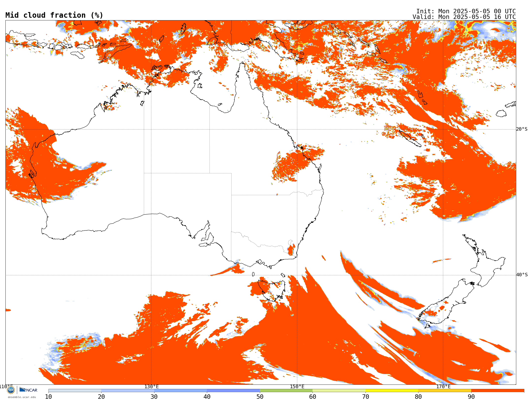The width and height of the screenshot is (532, 400).
Task: Select the 20-30 pale blue colorbar segment
Action: pos(128,391)
